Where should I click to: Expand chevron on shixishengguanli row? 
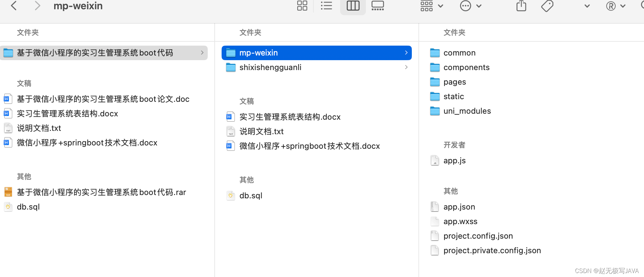406,67
